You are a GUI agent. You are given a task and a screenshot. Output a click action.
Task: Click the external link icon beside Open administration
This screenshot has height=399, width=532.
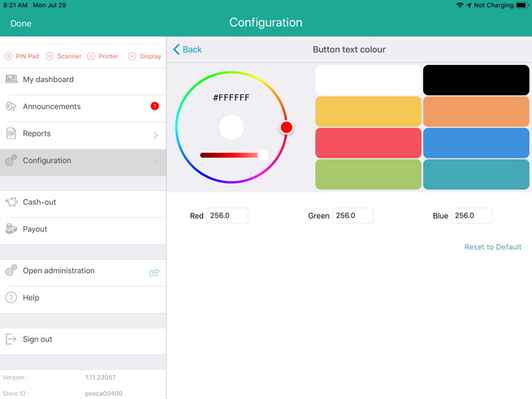154,272
